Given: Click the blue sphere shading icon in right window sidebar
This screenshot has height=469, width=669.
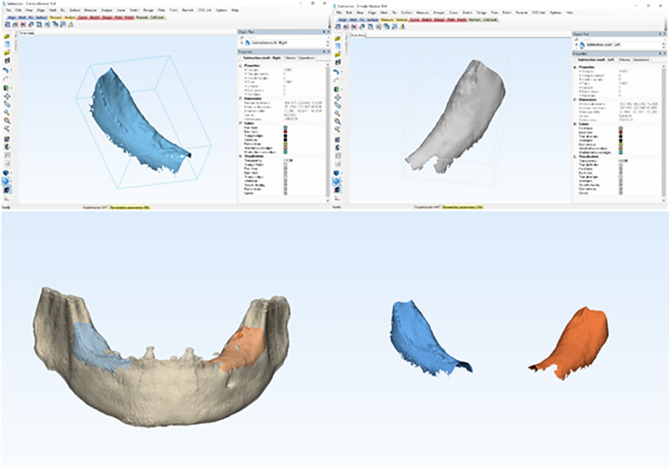Looking at the screenshot, I should click(338, 181).
